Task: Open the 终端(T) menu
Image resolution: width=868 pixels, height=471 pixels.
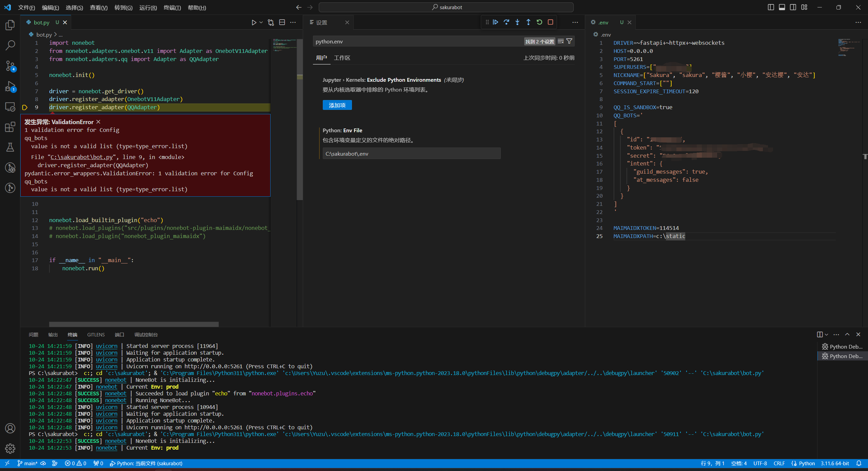Action: [x=172, y=7]
